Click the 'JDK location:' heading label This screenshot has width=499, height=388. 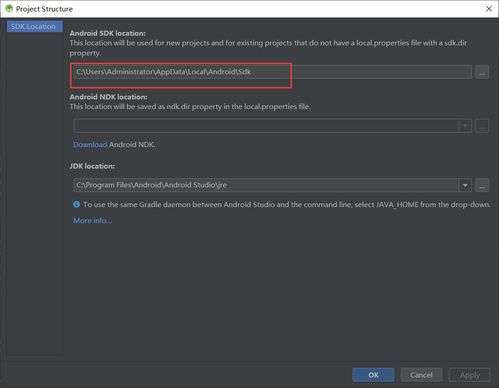point(92,166)
